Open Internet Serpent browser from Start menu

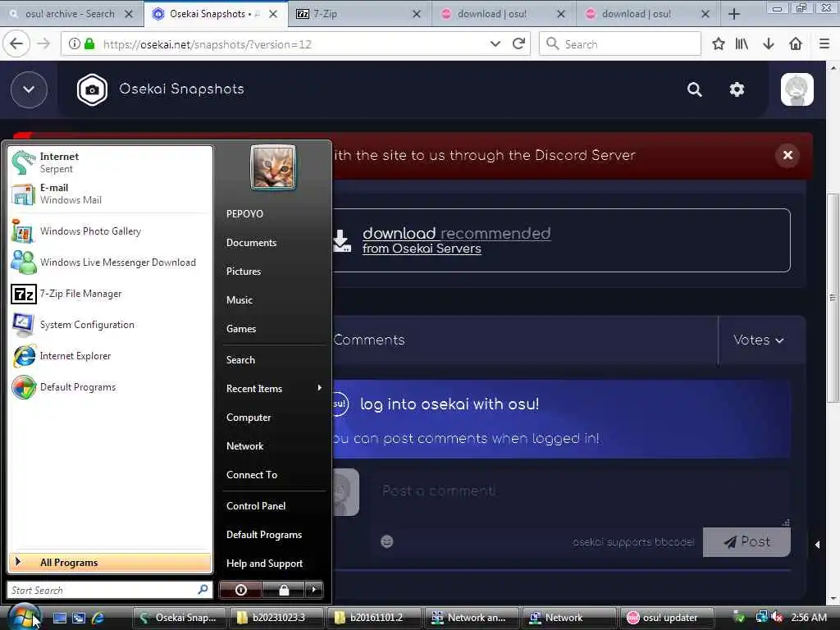click(x=110, y=162)
